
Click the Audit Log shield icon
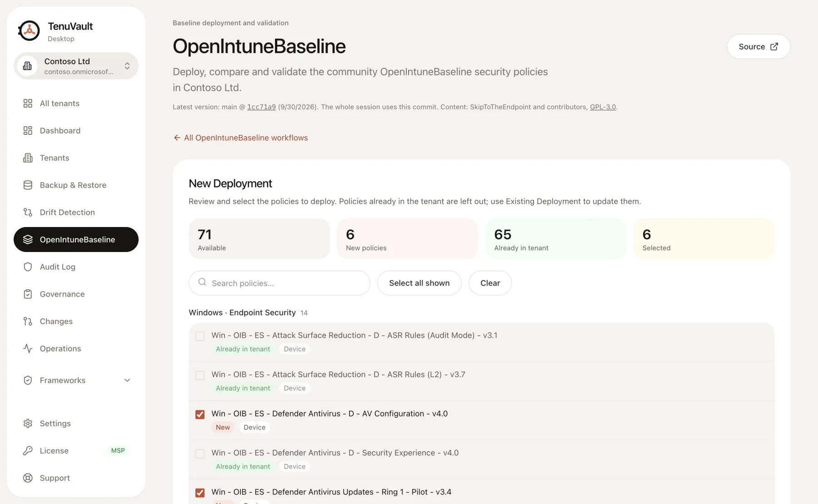[x=28, y=267]
